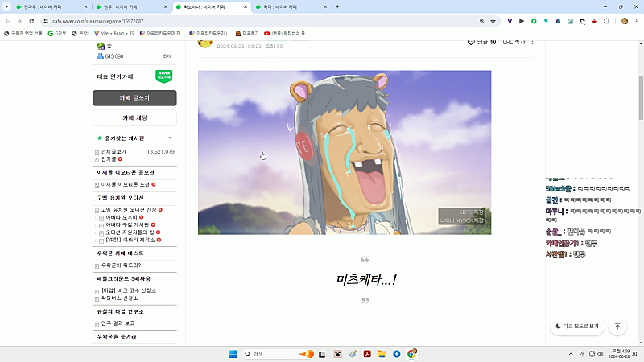Click the post author profile picture
The width and height of the screenshot is (644, 362).
(205, 44)
